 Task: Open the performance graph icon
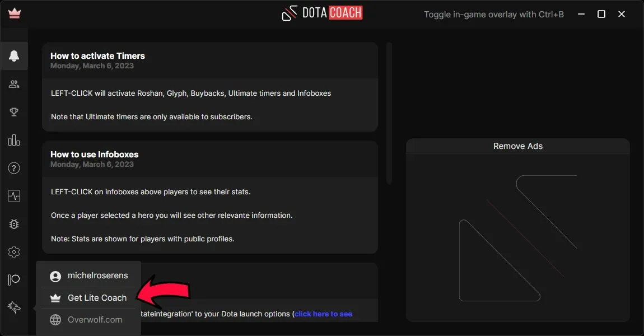click(x=14, y=196)
